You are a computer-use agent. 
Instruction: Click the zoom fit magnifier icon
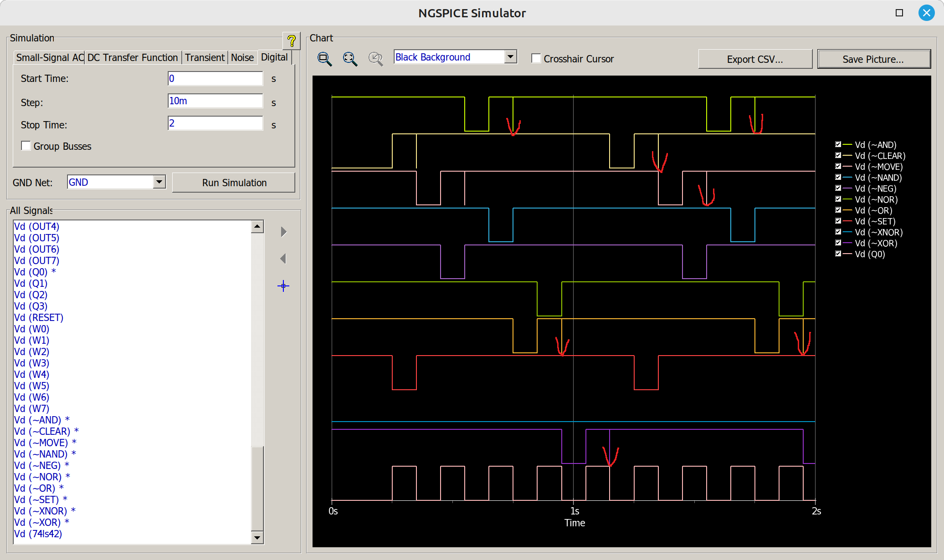click(x=350, y=59)
